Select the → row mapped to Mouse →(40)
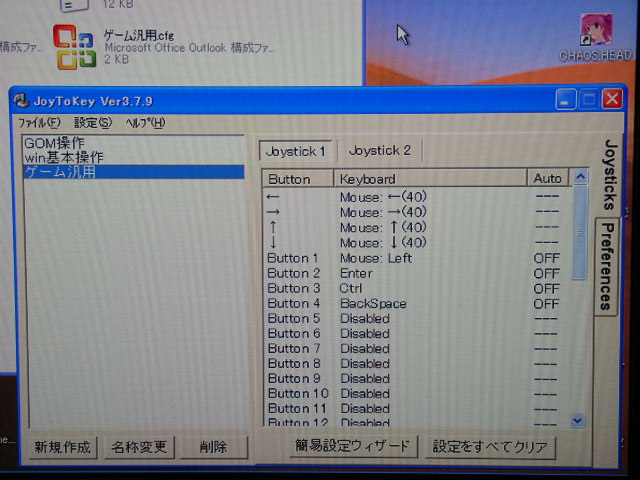The height and width of the screenshot is (480, 640). pos(416,212)
